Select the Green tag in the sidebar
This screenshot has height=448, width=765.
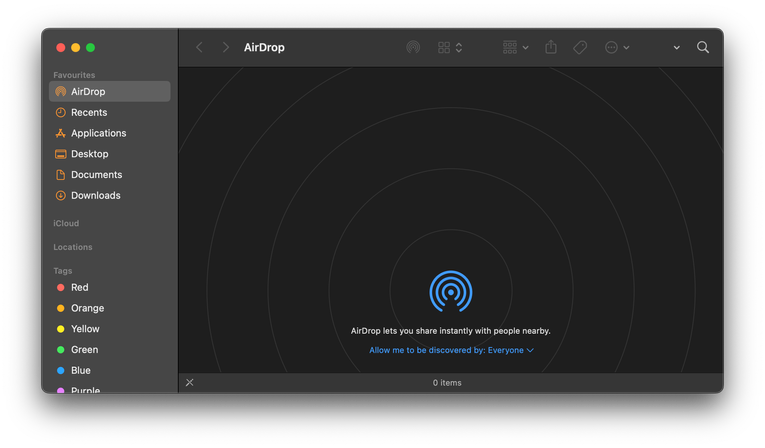[84, 350]
